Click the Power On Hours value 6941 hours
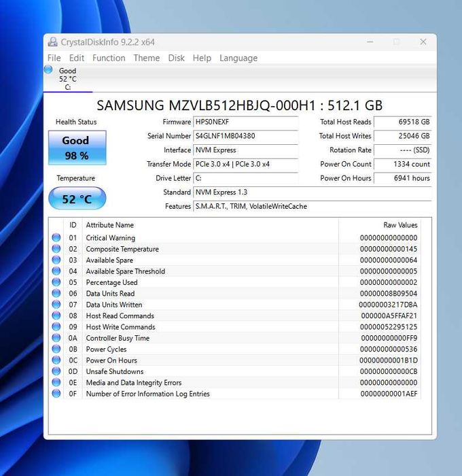462x476 pixels. (403, 178)
